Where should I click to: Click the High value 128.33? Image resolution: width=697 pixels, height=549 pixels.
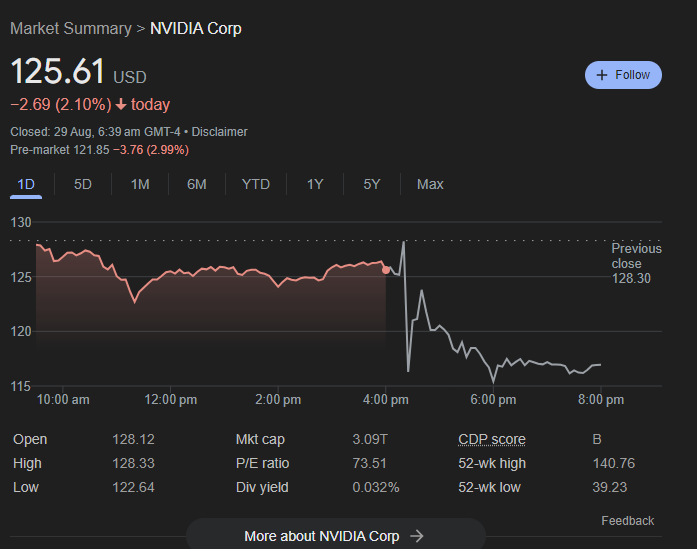coord(133,463)
